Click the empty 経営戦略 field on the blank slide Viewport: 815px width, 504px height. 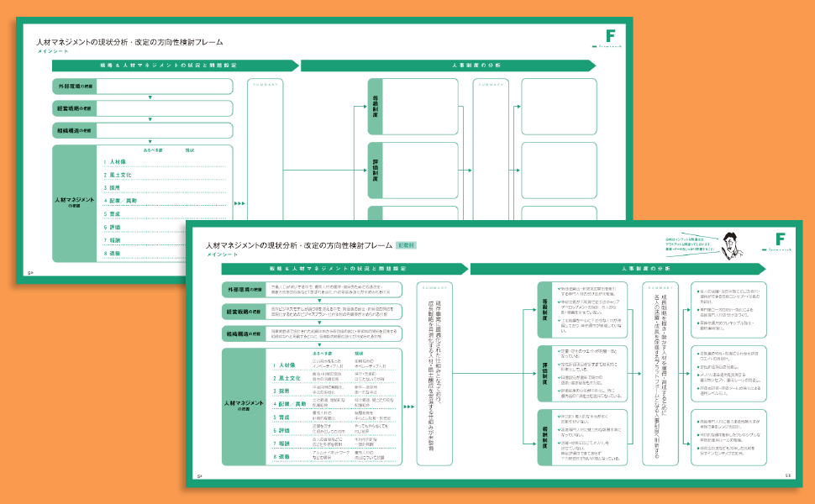coord(164,108)
